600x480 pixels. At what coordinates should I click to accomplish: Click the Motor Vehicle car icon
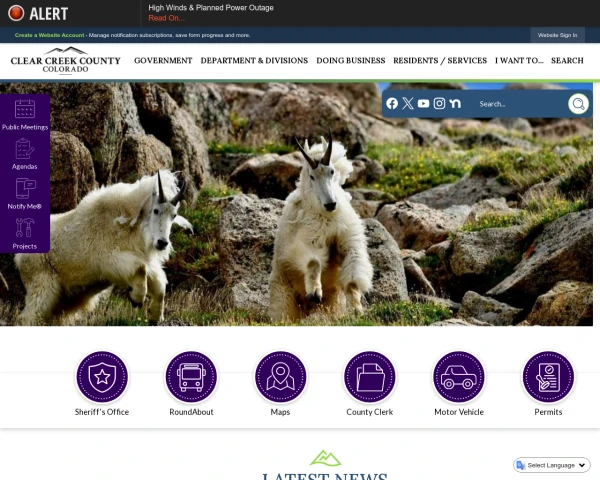coord(459,377)
